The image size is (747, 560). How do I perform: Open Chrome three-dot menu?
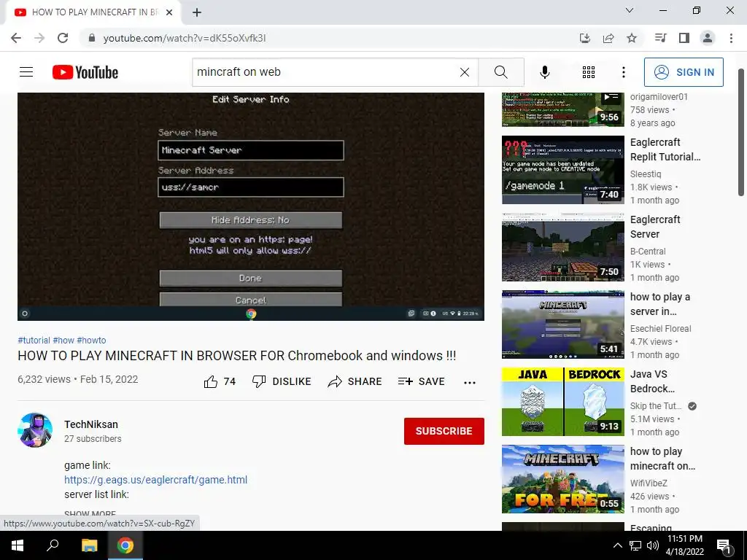tap(731, 38)
